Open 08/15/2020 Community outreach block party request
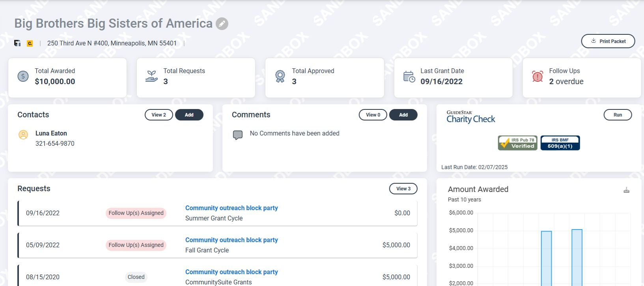The height and width of the screenshot is (286, 644). (x=231, y=272)
